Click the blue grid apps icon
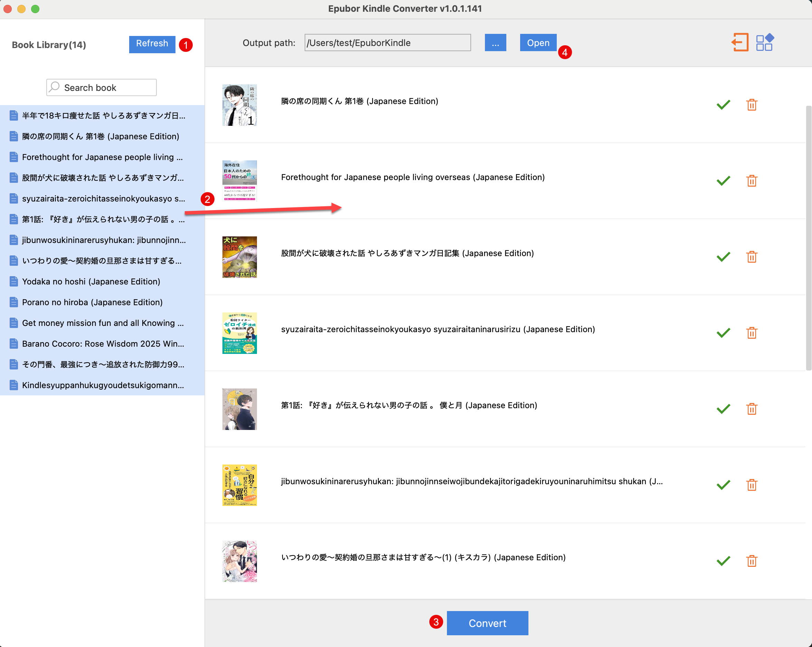 [x=765, y=42]
